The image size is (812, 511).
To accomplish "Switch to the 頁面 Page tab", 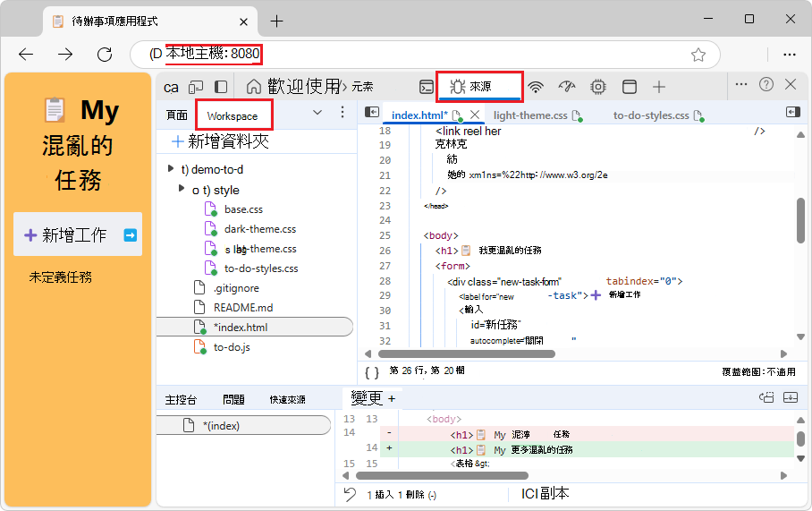I will [x=176, y=115].
